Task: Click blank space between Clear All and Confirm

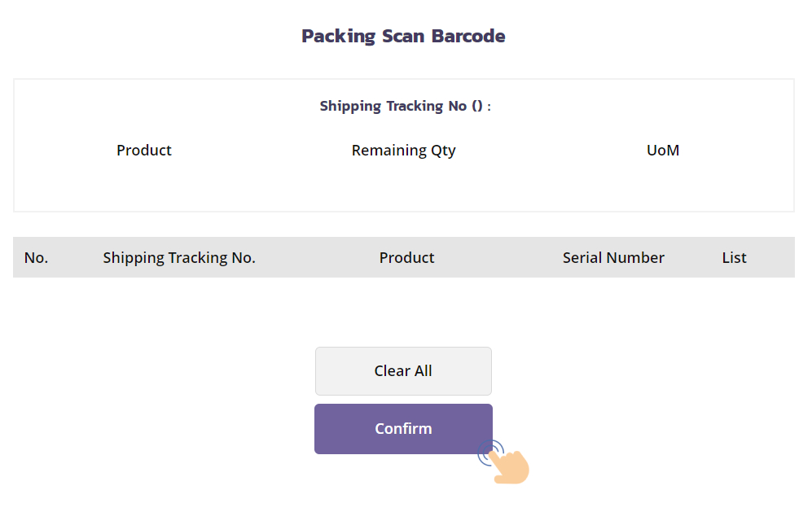Action: click(403, 400)
